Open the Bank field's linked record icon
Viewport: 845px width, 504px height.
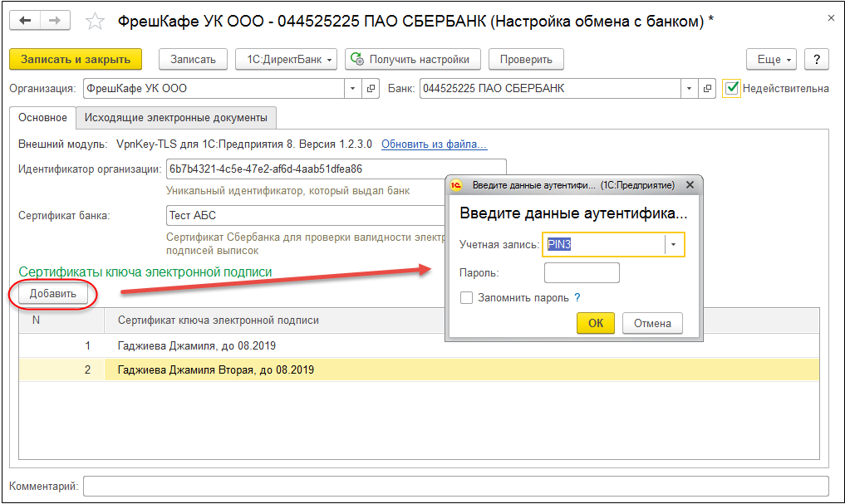click(707, 88)
